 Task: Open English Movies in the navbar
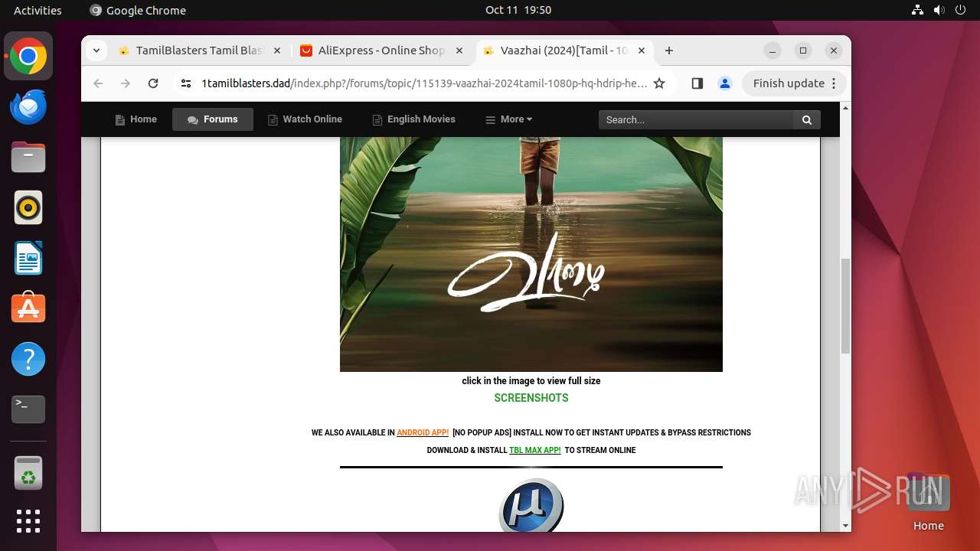click(x=413, y=119)
